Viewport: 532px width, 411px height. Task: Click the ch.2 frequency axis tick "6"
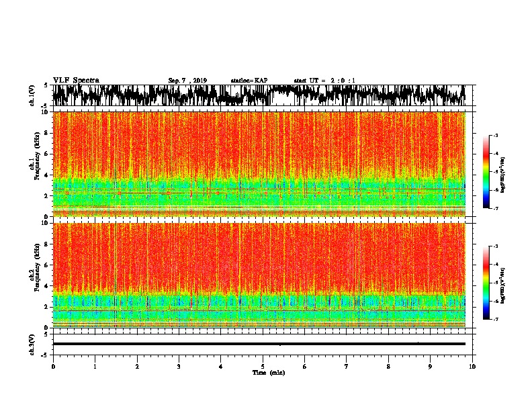click(47, 265)
